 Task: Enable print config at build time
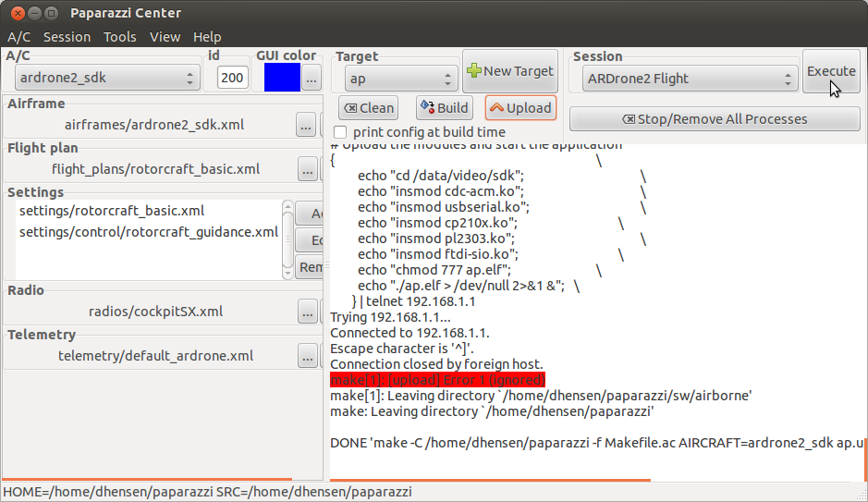tap(340, 132)
